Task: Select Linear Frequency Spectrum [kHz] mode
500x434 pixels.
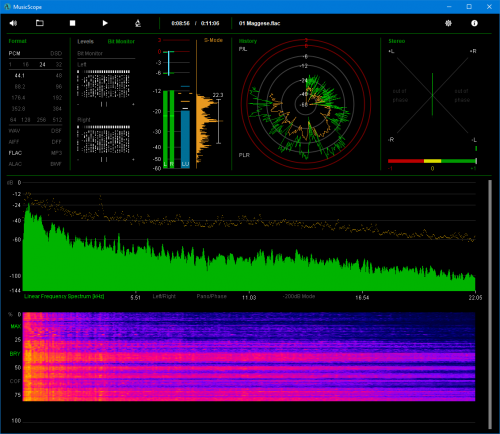Action: (64, 296)
